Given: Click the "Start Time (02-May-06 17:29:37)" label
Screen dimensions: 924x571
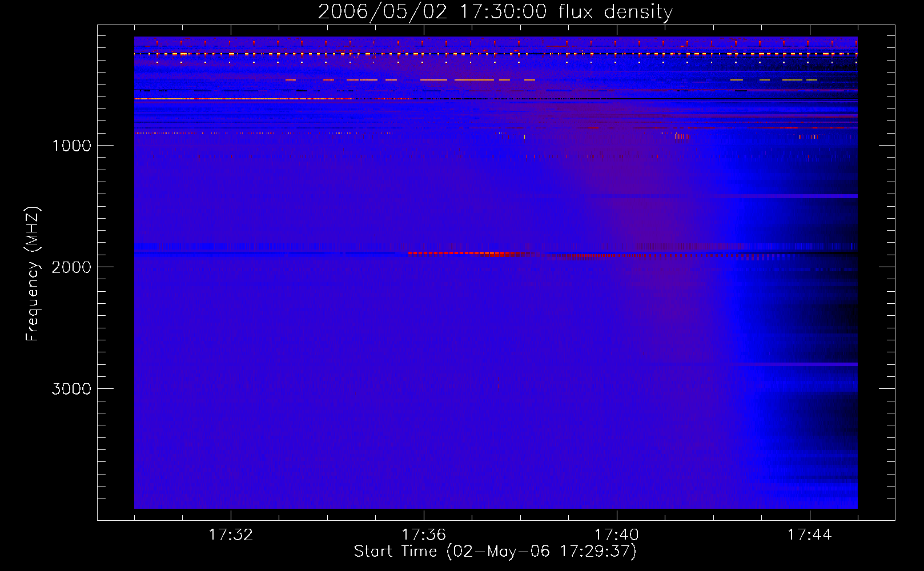Looking at the screenshot, I should [x=495, y=552].
